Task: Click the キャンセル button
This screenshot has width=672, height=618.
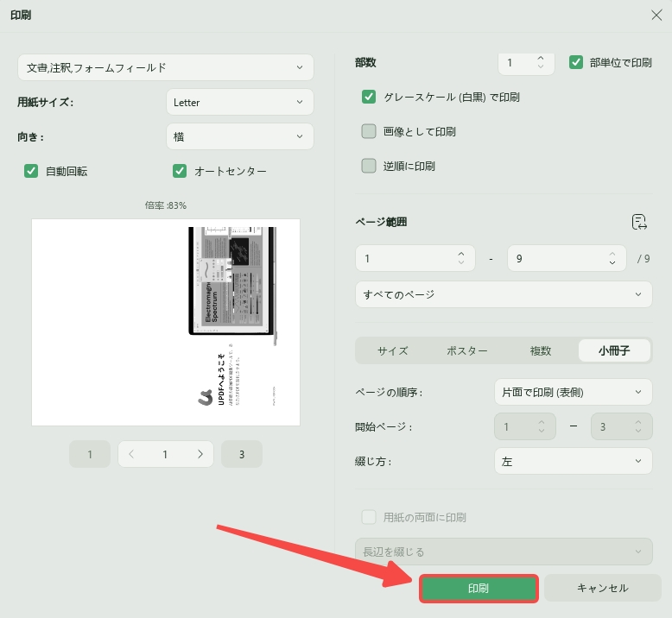Action: coord(603,588)
